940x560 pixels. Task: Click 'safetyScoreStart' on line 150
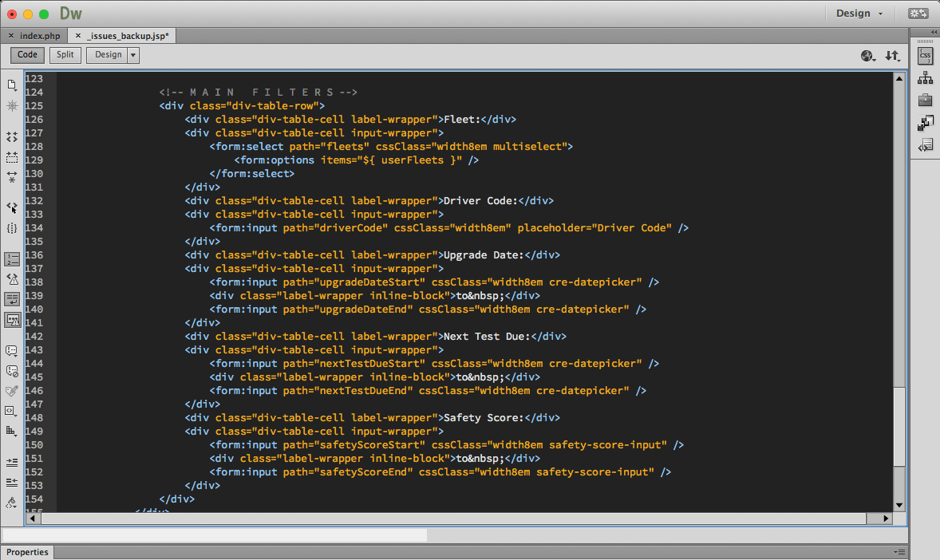369,445
